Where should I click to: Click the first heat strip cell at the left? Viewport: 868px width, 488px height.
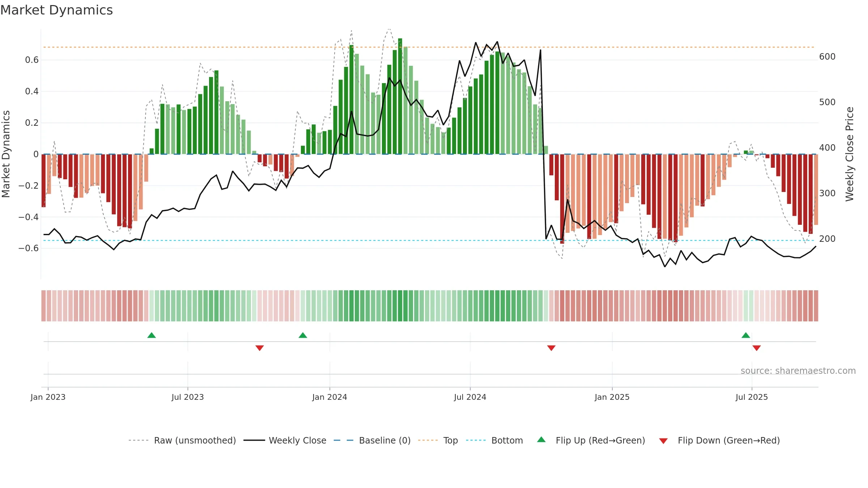point(43,306)
